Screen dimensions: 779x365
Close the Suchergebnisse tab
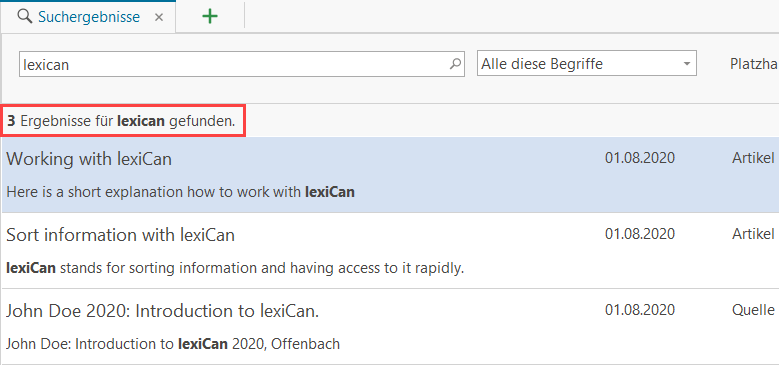coord(159,17)
